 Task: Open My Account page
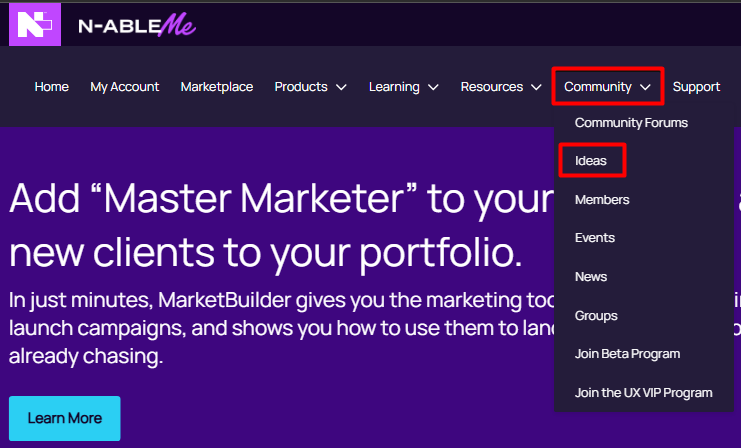click(125, 87)
